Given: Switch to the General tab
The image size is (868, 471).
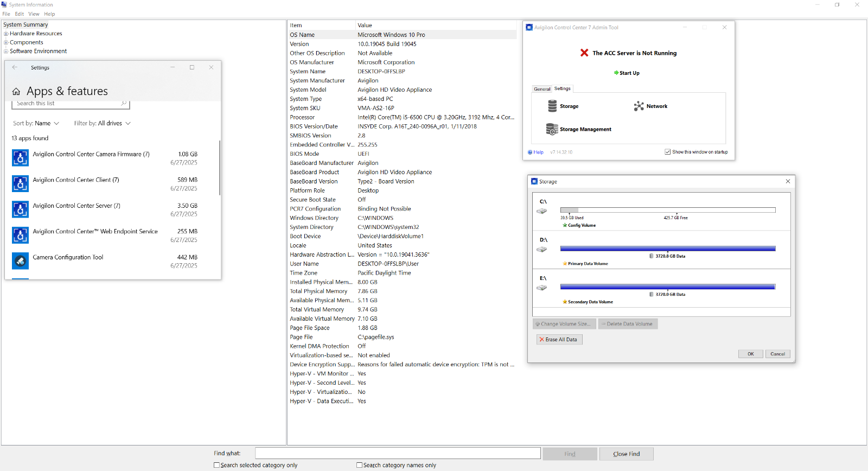Looking at the screenshot, I should pos(542,89).
